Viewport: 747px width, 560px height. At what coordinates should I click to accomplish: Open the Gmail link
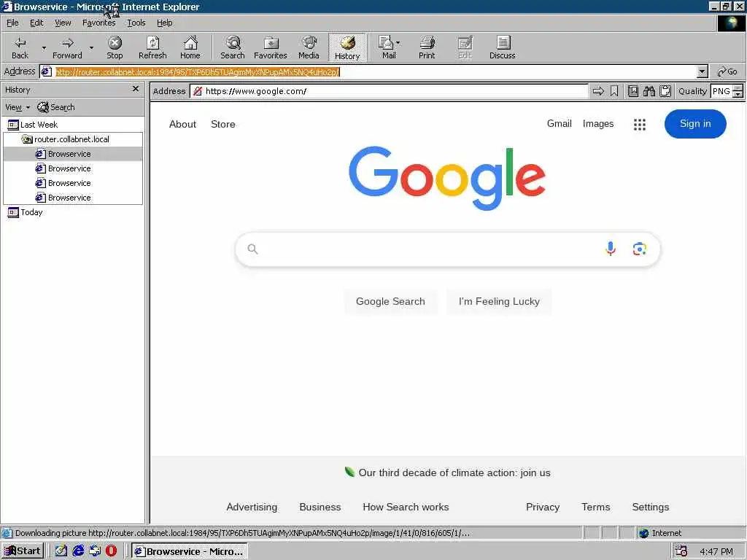[x=560, y=123]
